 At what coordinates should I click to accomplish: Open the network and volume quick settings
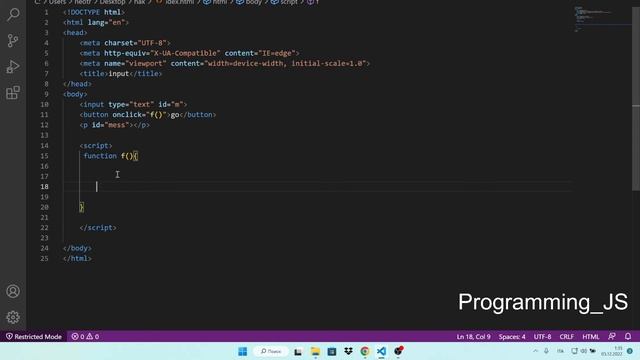tap(583, 351)
